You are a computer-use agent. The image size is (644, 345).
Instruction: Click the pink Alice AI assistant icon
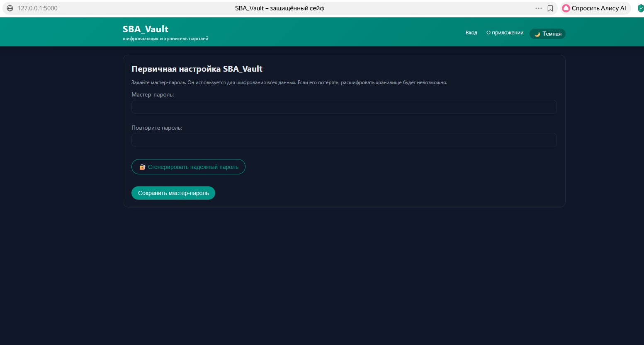(566, 8)
